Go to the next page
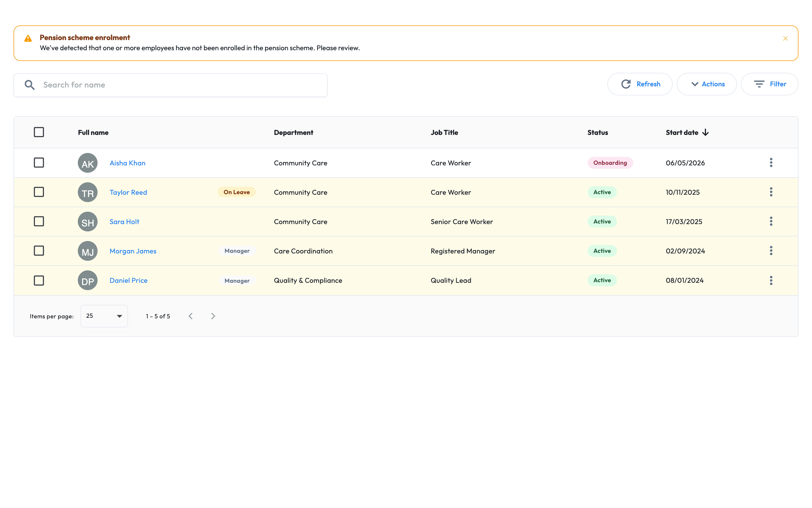Screen dimensions: 812x508 (213, 316)
